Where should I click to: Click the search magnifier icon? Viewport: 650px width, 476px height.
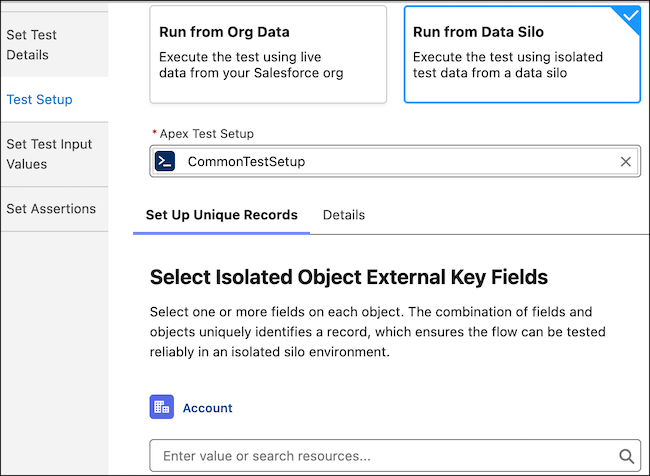(x=626, y=456)
